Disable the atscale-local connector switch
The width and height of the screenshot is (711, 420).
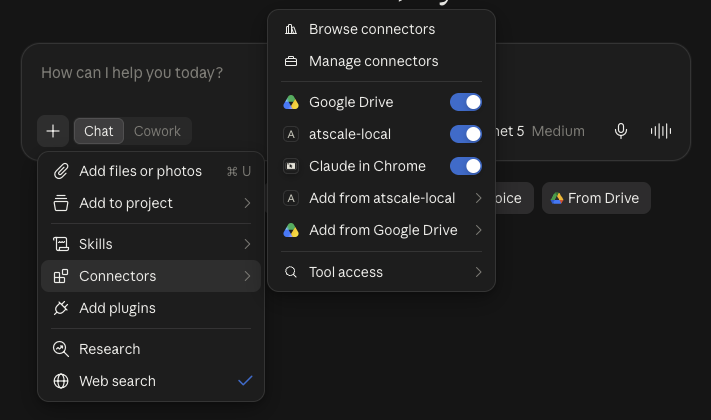[466, 134]
